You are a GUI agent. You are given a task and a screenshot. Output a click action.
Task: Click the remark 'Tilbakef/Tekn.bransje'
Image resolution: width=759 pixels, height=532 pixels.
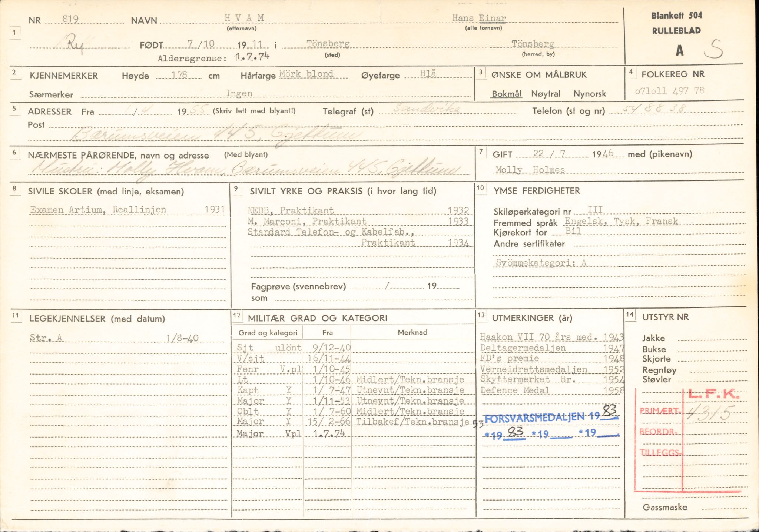413,422
